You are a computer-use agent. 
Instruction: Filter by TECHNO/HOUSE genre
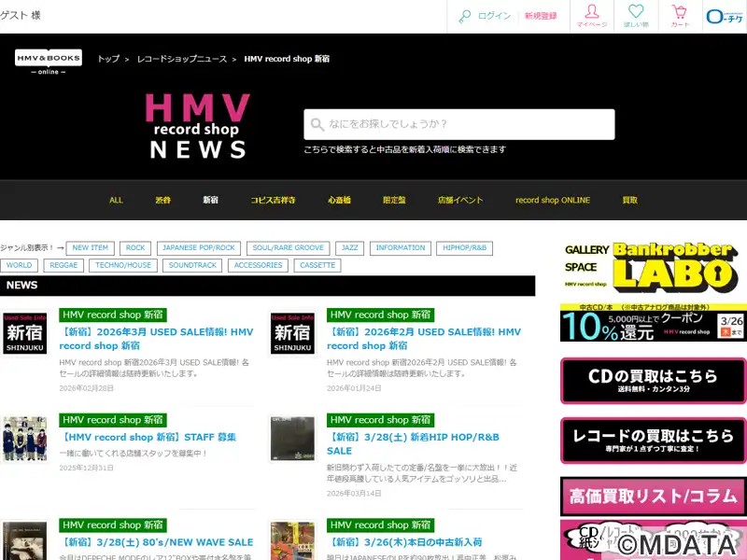coord(123,265)
